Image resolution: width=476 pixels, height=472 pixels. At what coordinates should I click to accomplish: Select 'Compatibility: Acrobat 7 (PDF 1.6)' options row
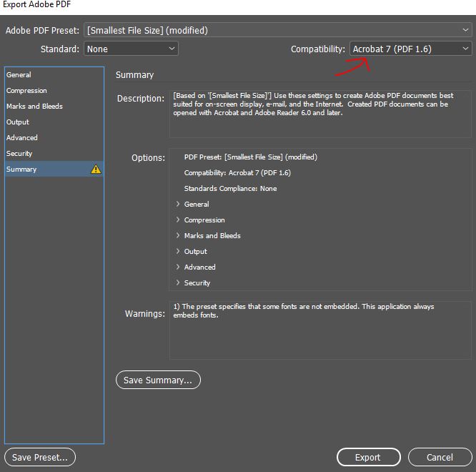tap(237, 173)
